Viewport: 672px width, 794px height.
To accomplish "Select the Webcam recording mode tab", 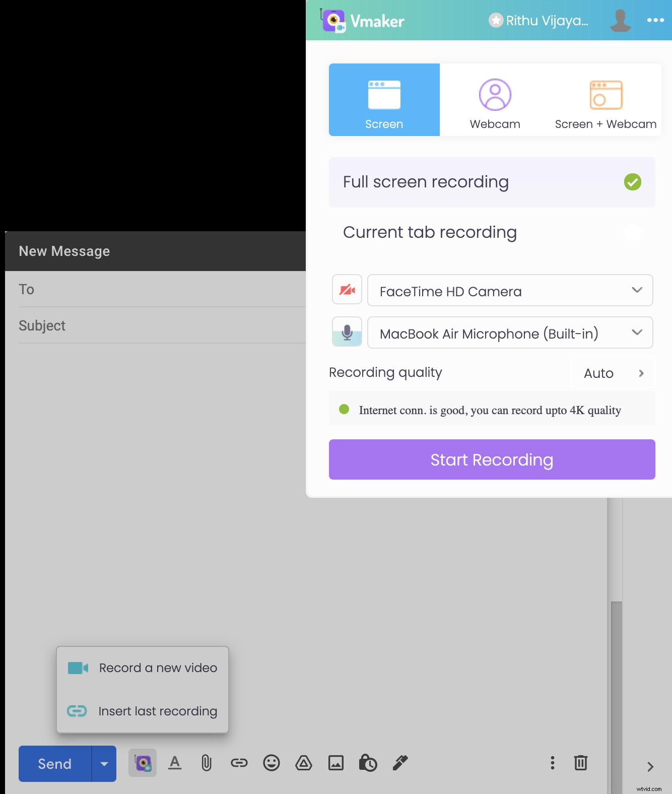I will (x=495, y=100).
